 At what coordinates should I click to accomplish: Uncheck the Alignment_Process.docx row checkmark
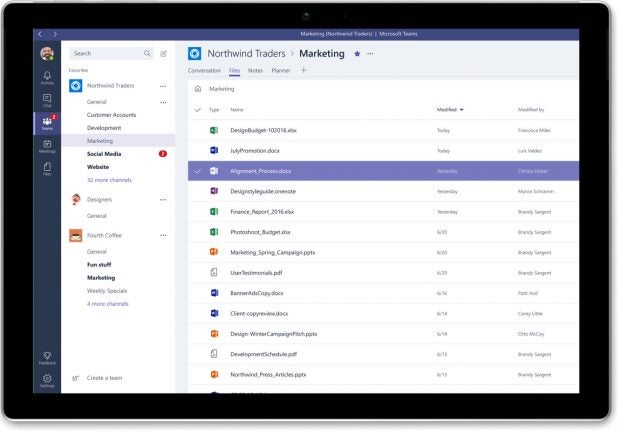pos(198,171)
